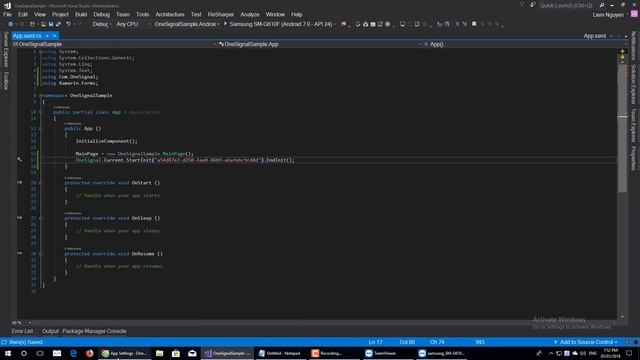Screen dimensions: 640x360
Task: Open the Build menu
Action: click(81, 14)
